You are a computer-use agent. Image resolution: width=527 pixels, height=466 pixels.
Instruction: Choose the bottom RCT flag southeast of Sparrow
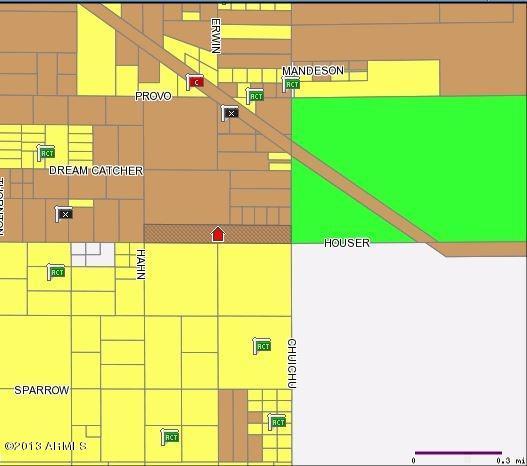tap(170, 437)
